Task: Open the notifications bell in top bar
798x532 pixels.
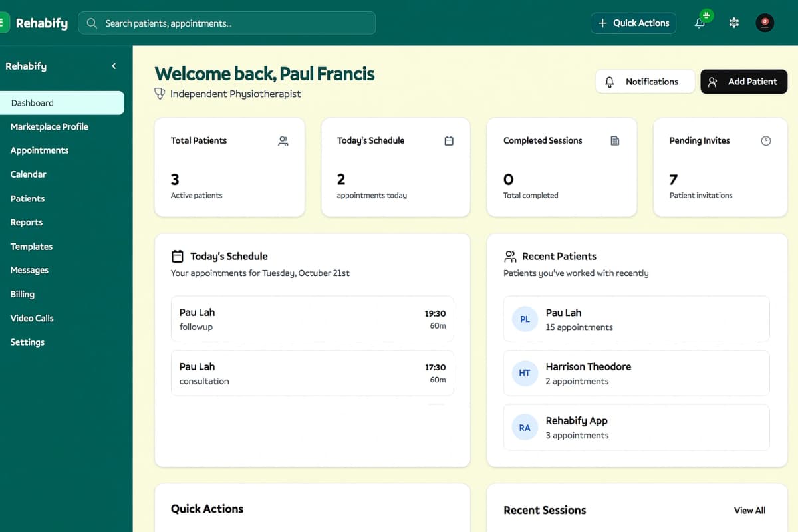Action: pyautogui.click(x=700, y=23)
